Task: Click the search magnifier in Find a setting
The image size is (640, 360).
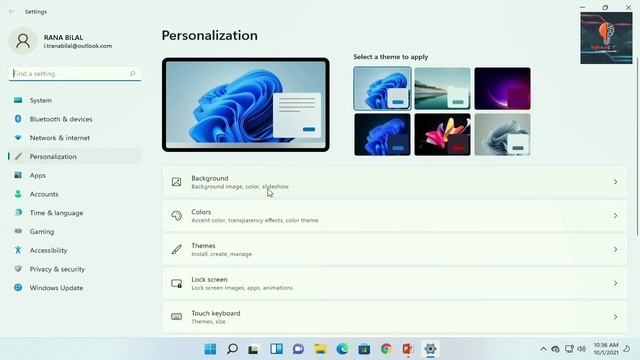Action: click(132, 73)
